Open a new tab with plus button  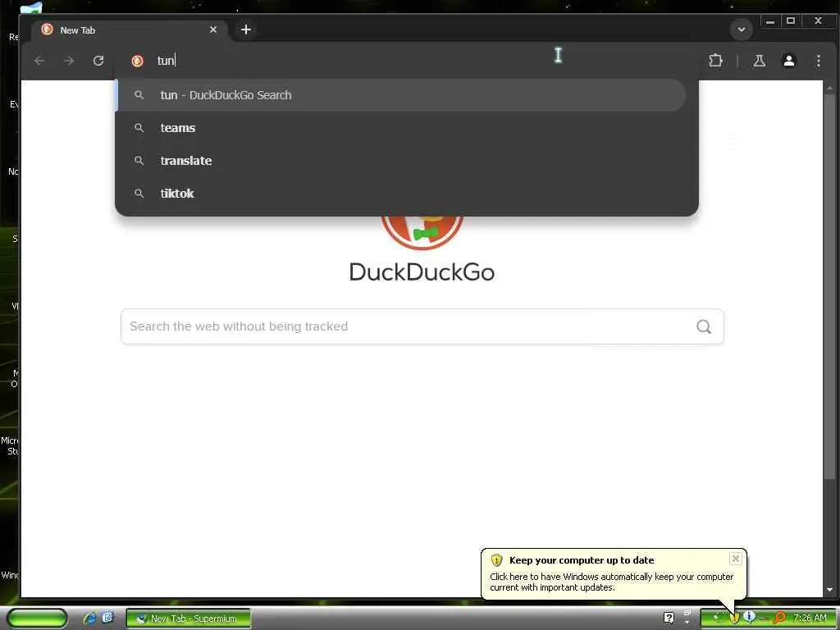246,30
